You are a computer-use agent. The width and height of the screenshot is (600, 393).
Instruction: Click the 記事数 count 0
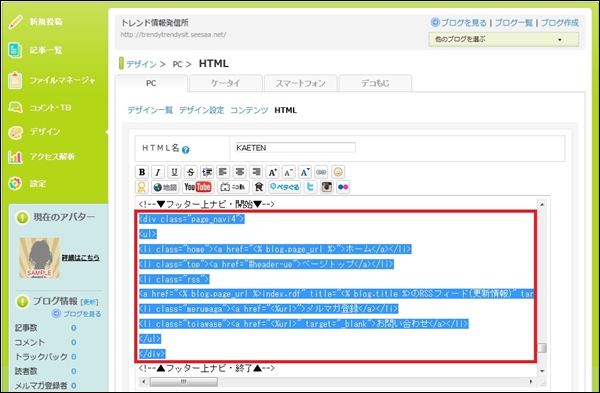pyautogui.click(x=73, y=328)
